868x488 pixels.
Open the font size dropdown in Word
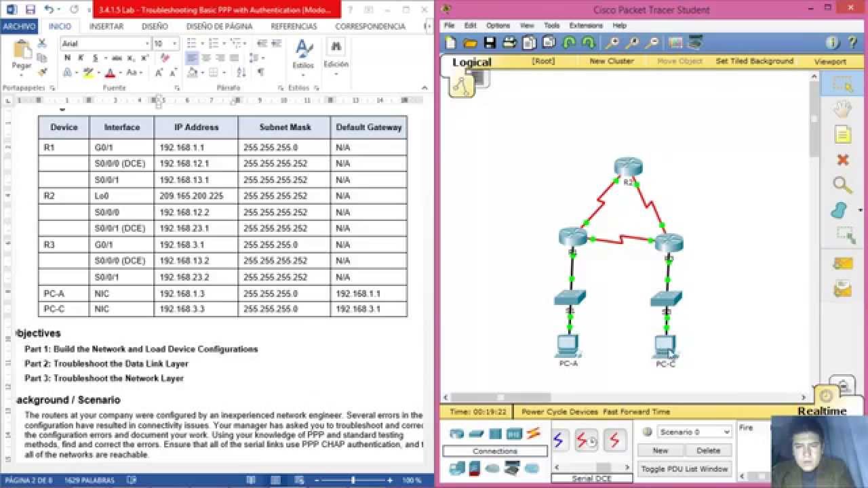coord(175,43)
